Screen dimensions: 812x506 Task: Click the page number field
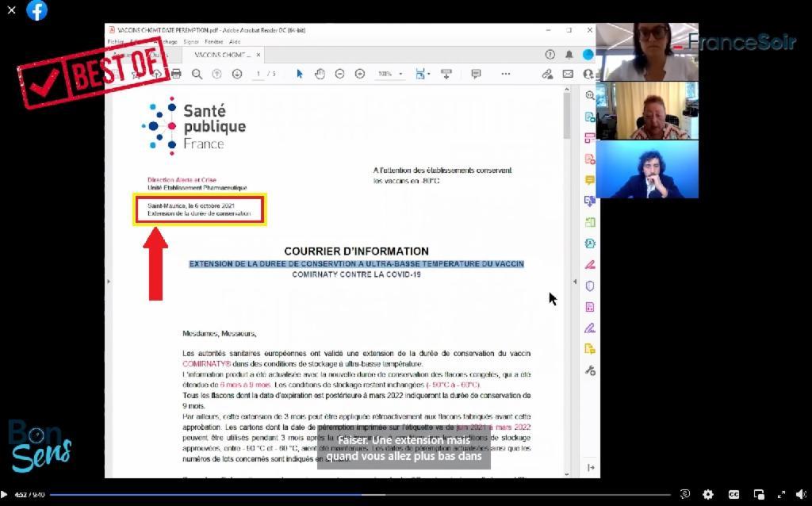[x=259, y=74]
